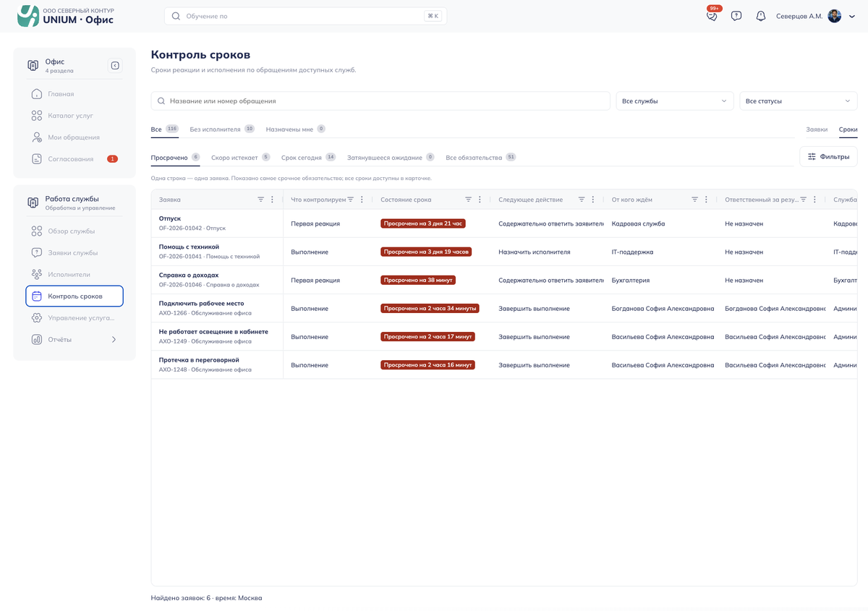Open three-dot menu in Состояние срока column
This screenshot has width=868, height=611.
coord(480,200)
